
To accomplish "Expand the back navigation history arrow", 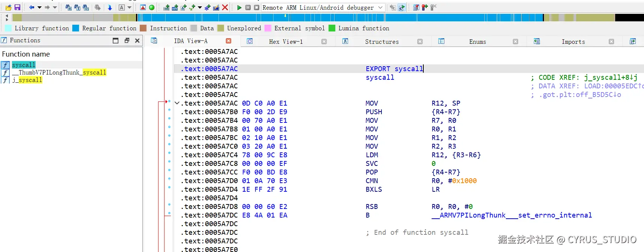I will click(x=39, y=7).
